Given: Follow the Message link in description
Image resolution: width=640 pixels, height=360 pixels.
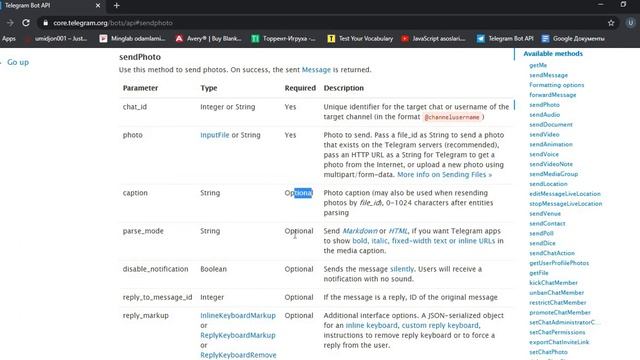Looking at the screenshot, I should (x=316, y=70).
